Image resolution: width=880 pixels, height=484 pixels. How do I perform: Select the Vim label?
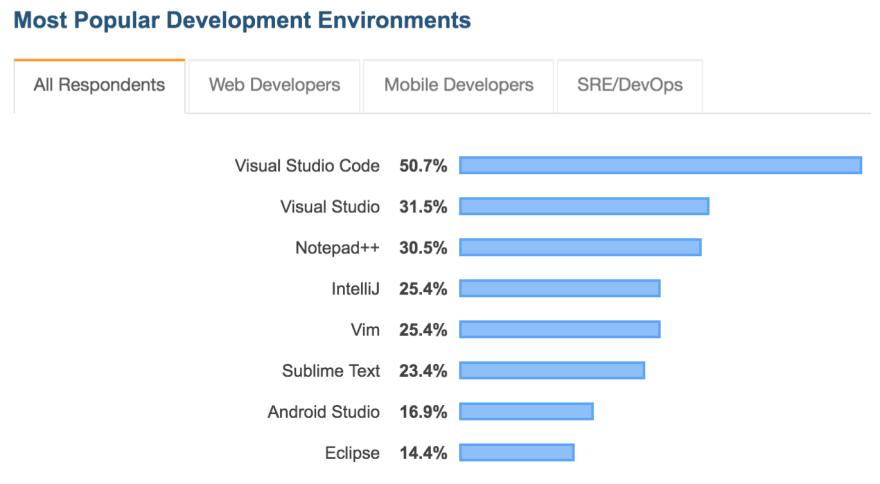pyautogui.click(x=365, y=330)
